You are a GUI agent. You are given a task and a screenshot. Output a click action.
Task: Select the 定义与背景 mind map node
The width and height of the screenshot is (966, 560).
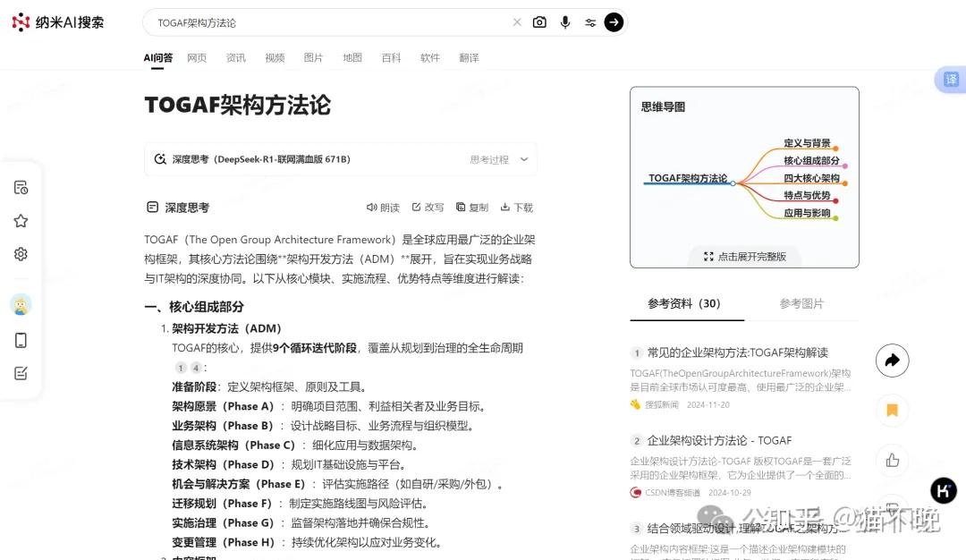[x=807, y=143]
